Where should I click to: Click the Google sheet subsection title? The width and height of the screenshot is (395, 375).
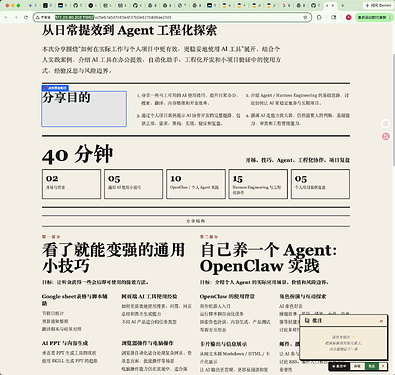point(75,300)
